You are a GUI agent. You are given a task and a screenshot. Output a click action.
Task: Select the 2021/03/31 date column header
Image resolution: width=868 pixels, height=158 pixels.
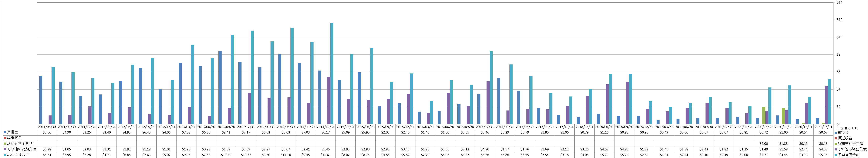(823, 127)
